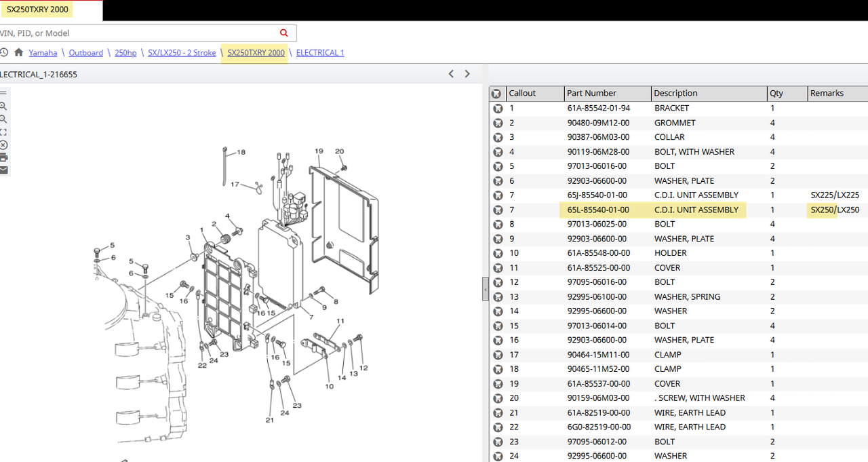Print the diagram
Image resolution: width=868 pixels, height=462 pixels.
click(3, 157)
